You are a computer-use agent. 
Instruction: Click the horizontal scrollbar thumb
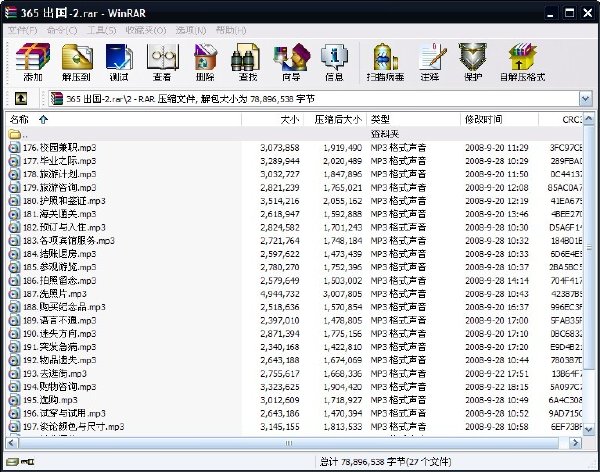pyautogui.click(x=288, y=443)
